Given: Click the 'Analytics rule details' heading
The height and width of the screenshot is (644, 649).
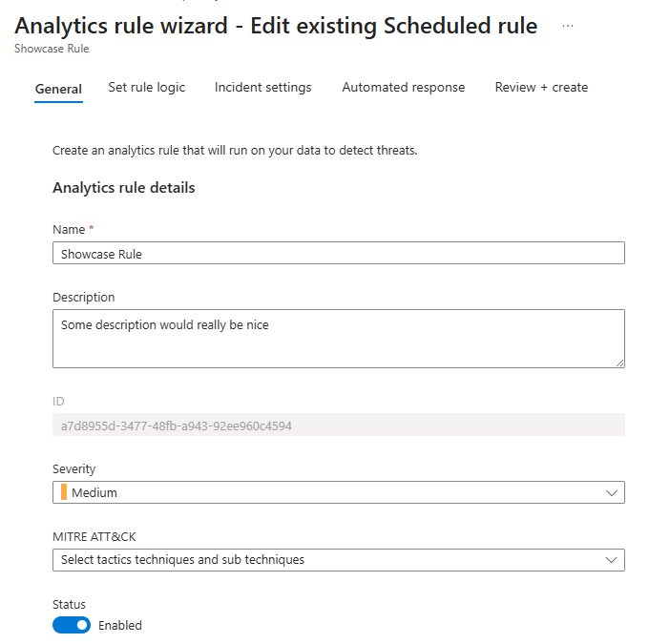Looking at the screenshot, I should coord(123,188).
